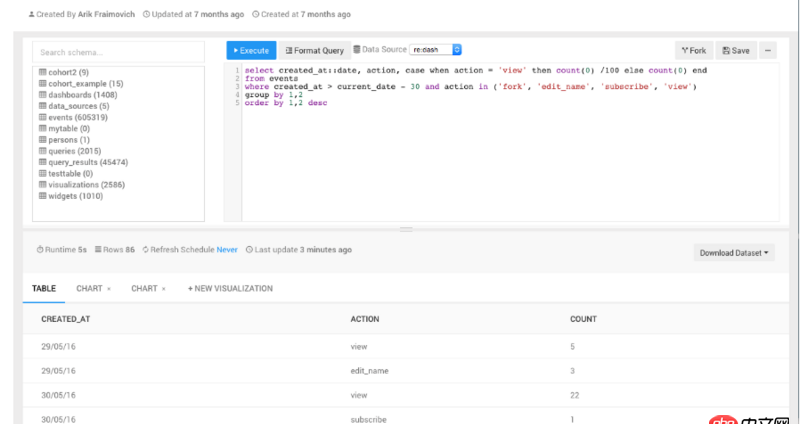Open the first CHART tab

pyautogui.click(x=89, y=288)
